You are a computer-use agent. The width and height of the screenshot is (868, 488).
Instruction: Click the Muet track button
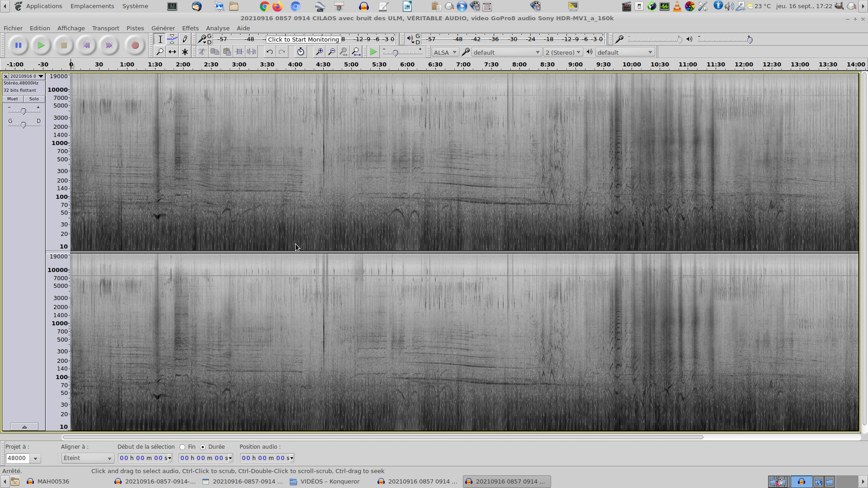coord(13,99)
